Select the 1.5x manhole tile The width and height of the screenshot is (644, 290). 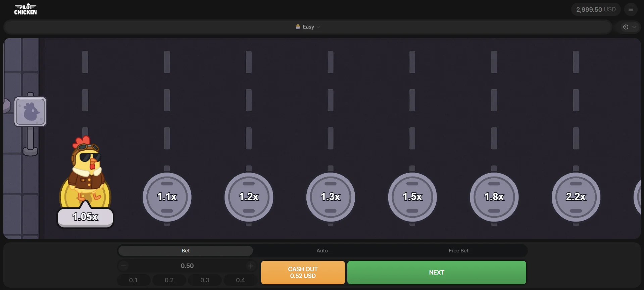coord(412,197)
